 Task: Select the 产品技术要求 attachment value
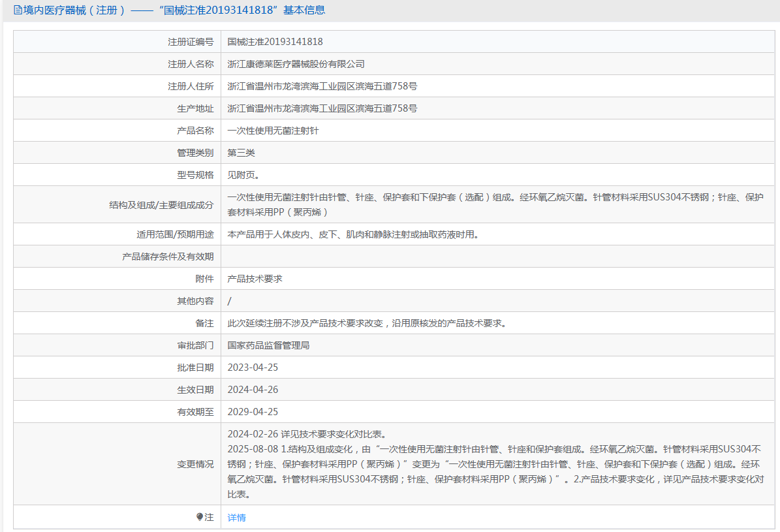pos(255,279)
